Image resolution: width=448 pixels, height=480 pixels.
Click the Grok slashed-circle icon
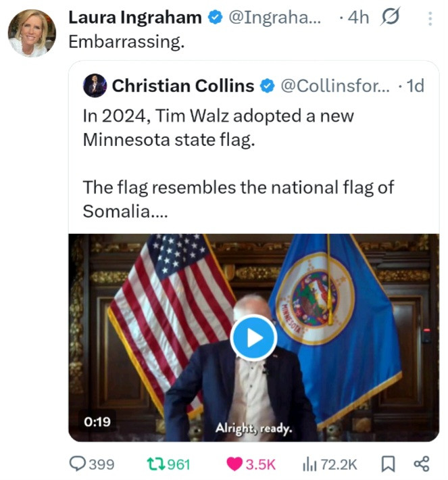click(390, 18)
